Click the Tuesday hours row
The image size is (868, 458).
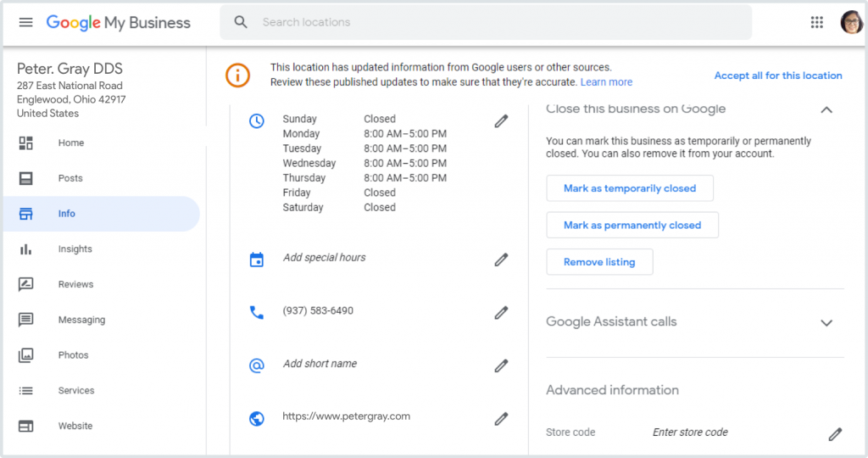364,148
